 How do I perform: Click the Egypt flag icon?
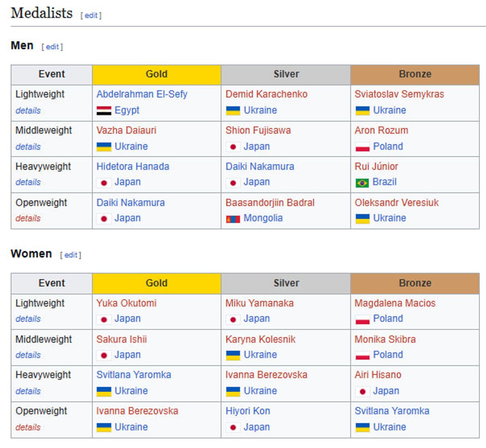coord(104,110)
